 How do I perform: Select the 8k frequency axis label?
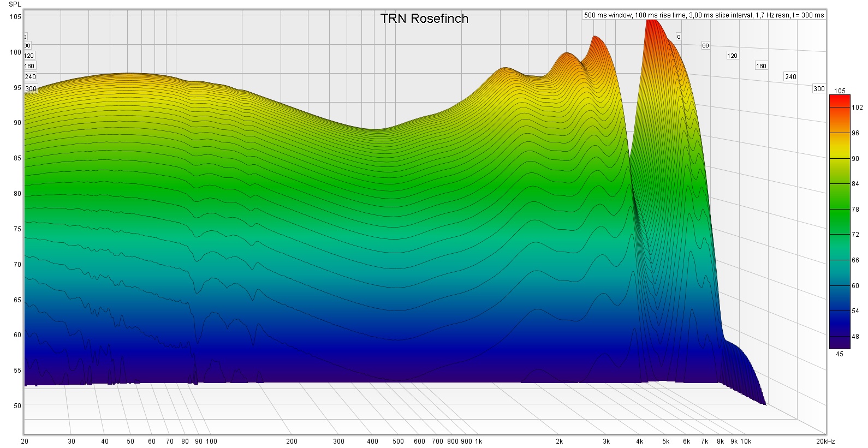coord(721,441)
